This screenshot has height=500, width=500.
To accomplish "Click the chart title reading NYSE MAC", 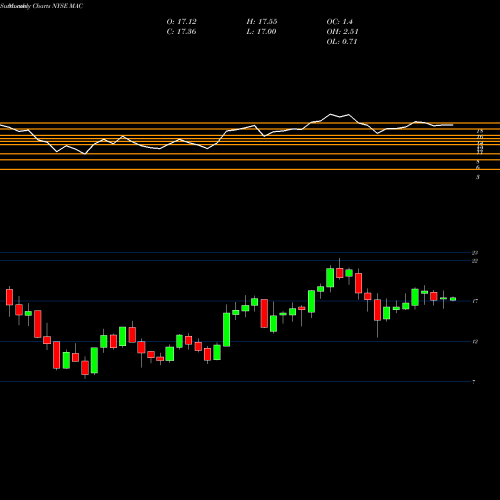I will point(68,6).
